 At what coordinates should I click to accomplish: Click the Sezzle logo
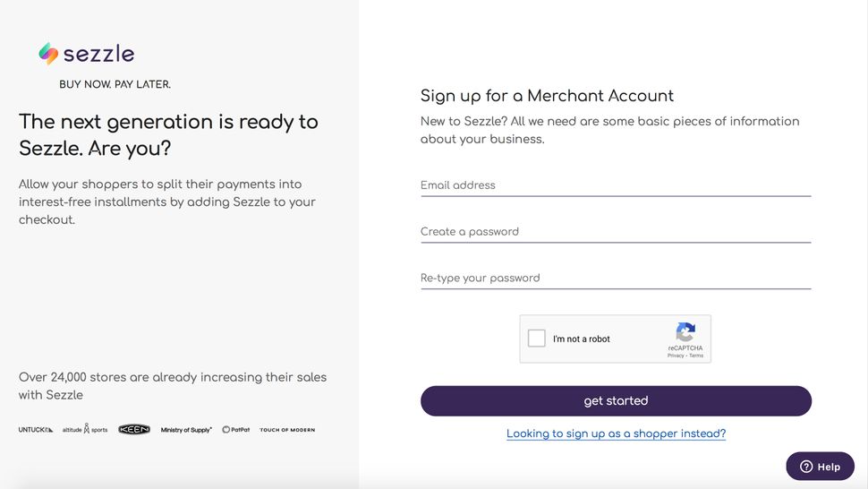pos(87,54)
